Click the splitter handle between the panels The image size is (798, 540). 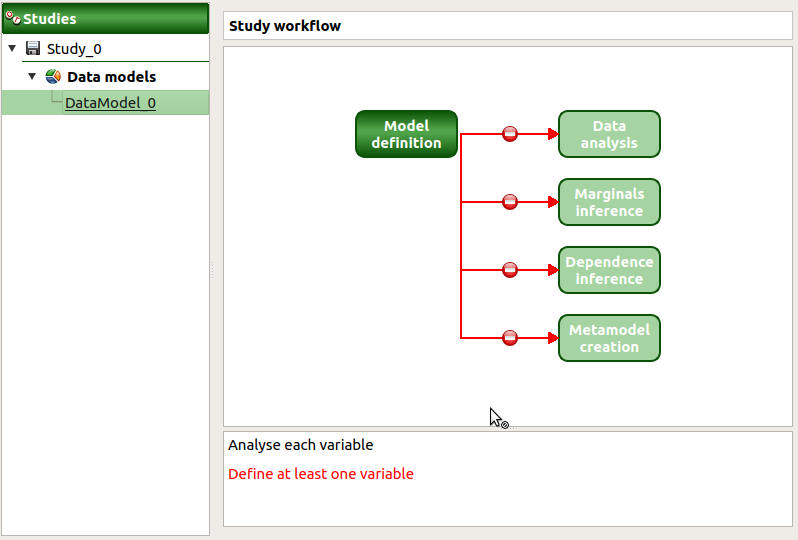click(x=211, y=270)
